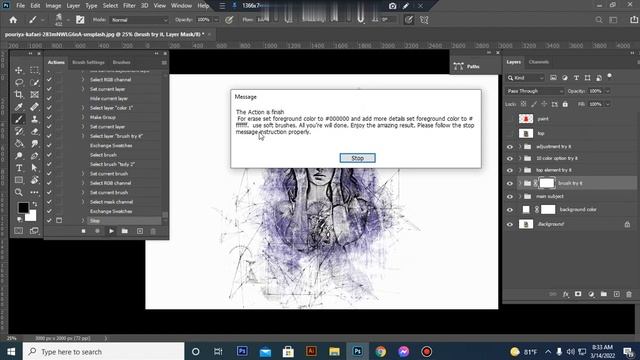Viewport: 640px width, 360px height.
Task: Delete action trash icon
Action: coord(153,231)
